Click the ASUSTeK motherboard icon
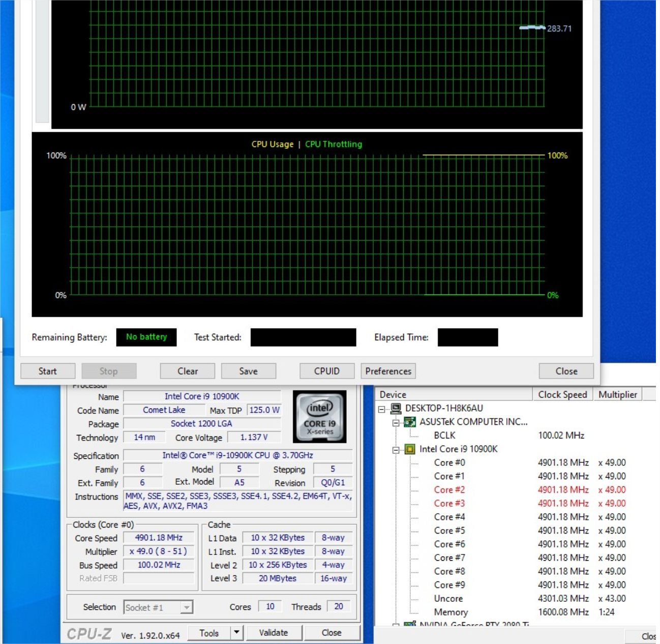 click(x=410, y=422)
